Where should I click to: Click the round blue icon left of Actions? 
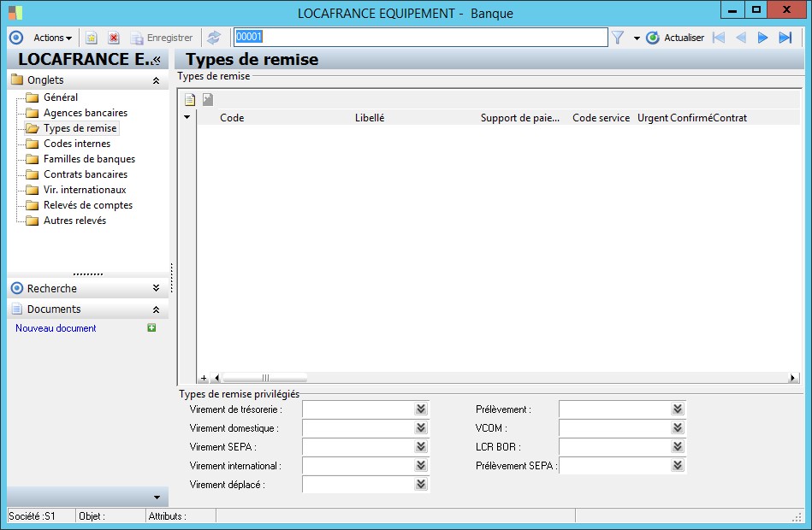click(15, 38)
